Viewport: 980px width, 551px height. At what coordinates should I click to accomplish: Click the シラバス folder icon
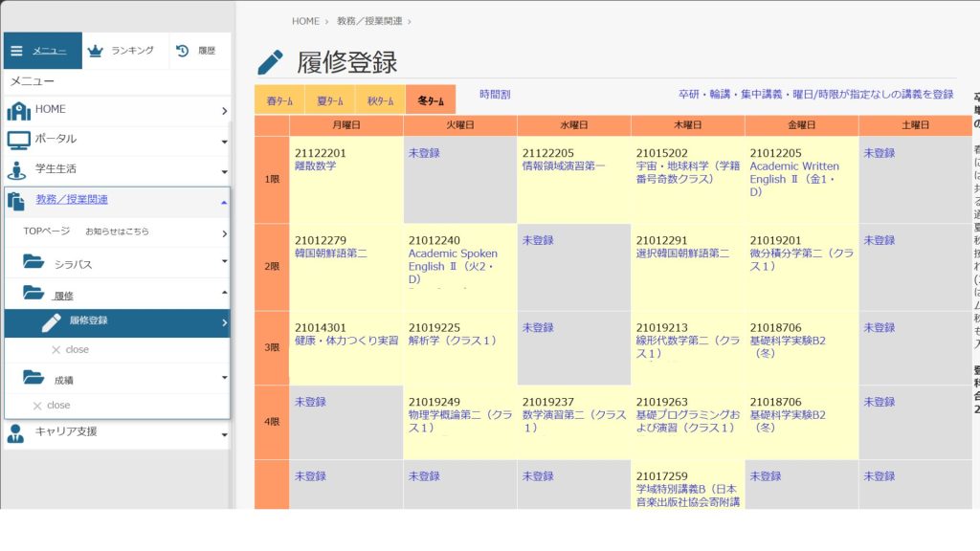pos(33,262)
